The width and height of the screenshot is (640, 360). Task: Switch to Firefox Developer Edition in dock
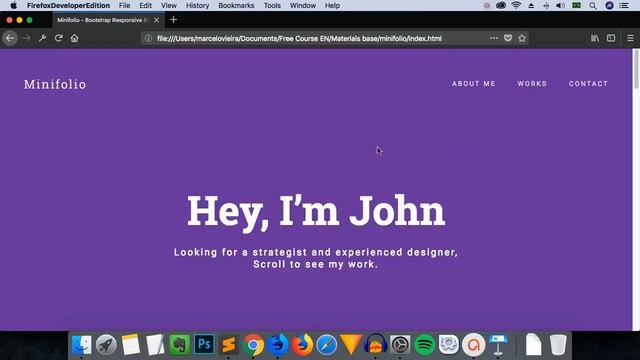point(278,345)
